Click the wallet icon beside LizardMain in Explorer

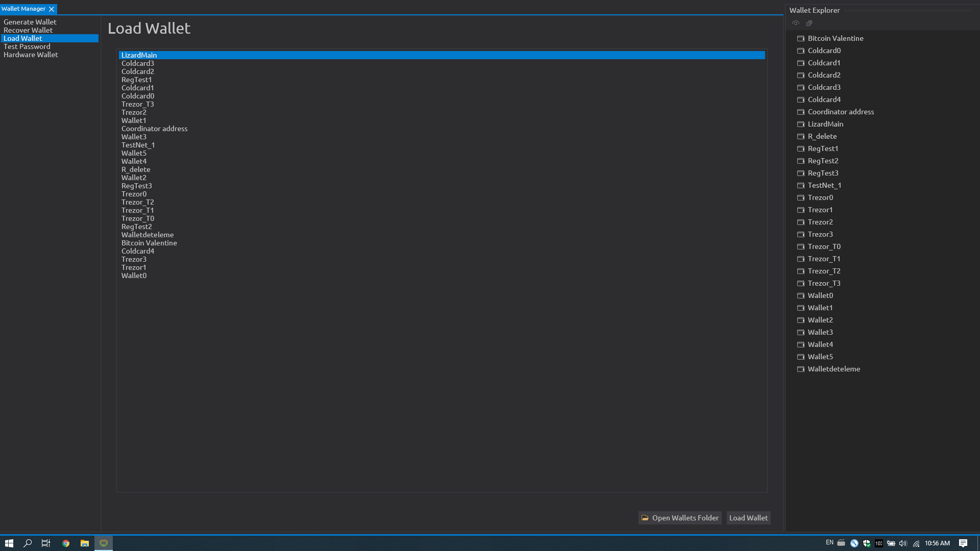tap(801, 124)
